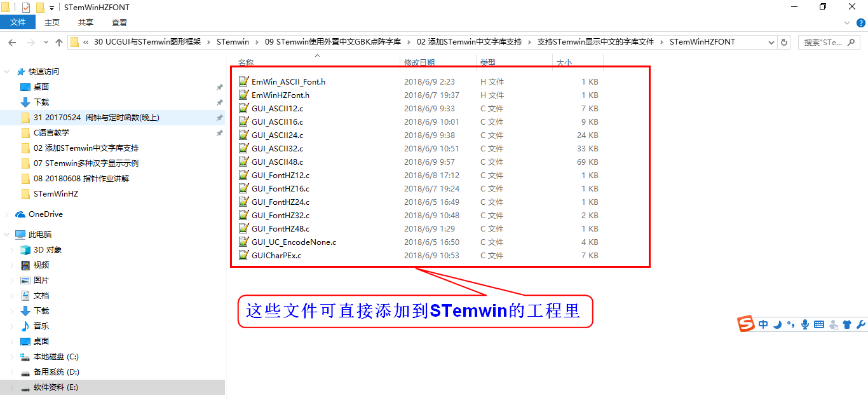The height and width of the screenshot is (402, 868).
Task: Click the Sogou microphone voice input icon
Action: [805, 324]
